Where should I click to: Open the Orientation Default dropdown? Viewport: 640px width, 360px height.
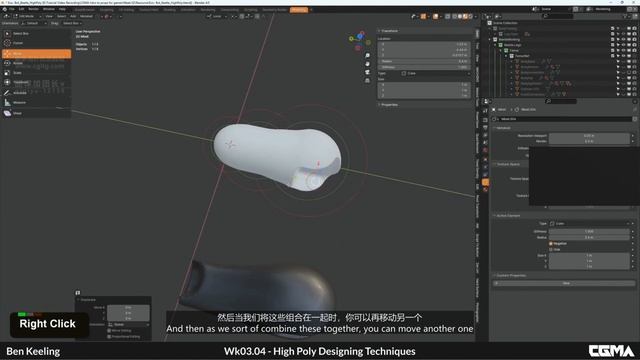click(x=34, y=23)
